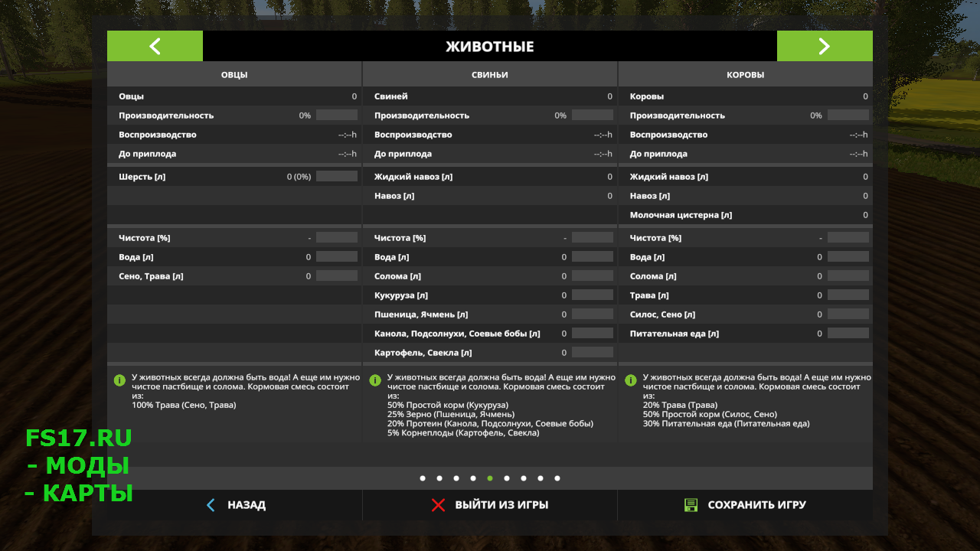This screenshot has width=980, height=551.
Task: Click pigs Производительность progress bar
Action: click(x=593, y=116)
